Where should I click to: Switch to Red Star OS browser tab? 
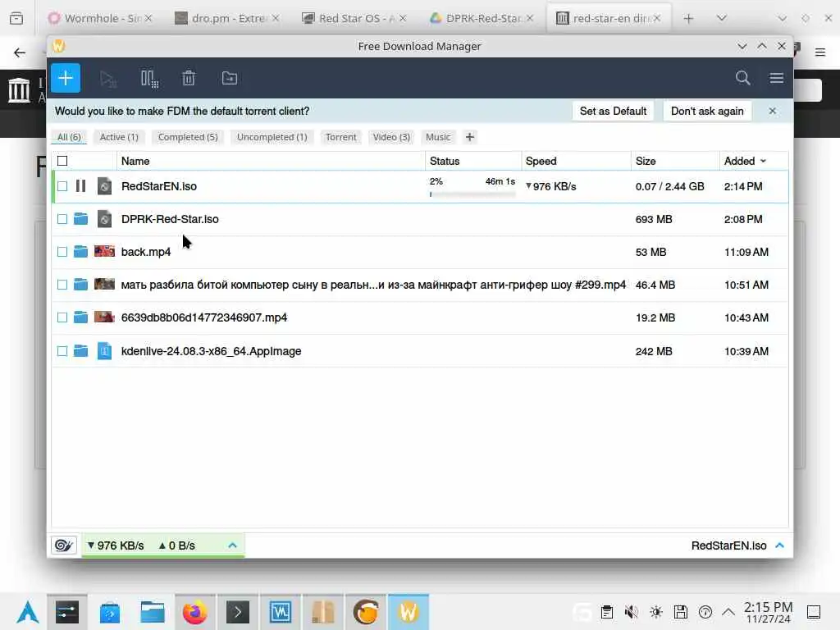coord(354,18)
